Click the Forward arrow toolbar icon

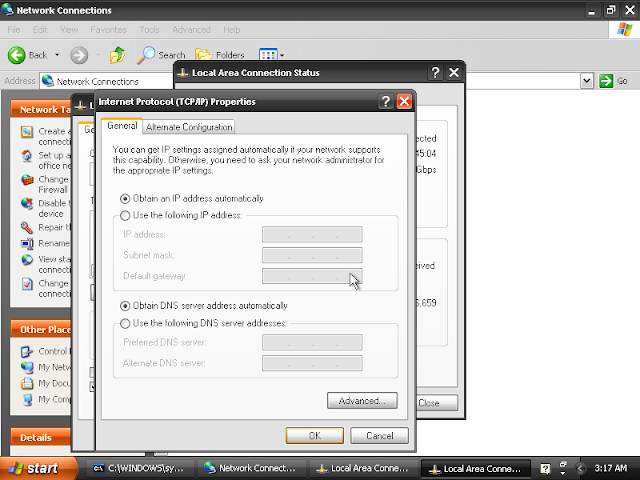tap(79, 55)
